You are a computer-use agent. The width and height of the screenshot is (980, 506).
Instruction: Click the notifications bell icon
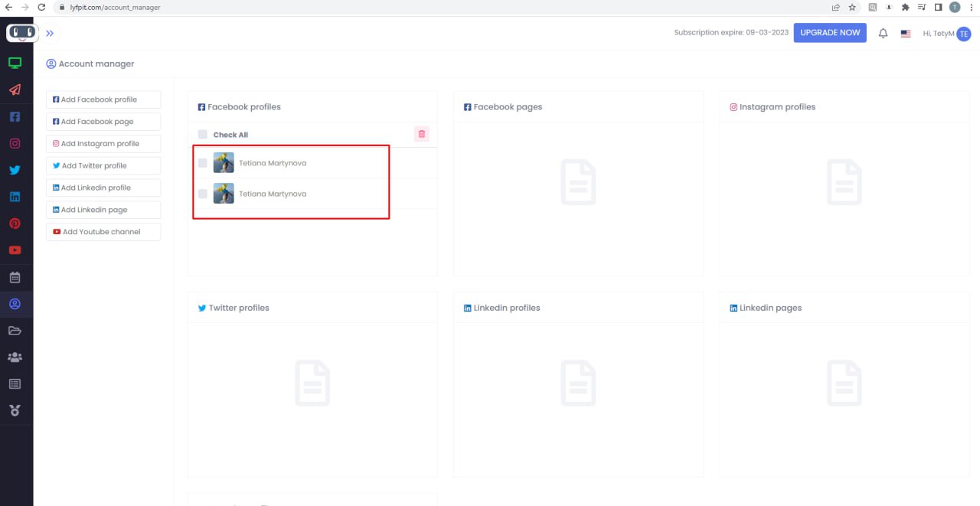click(883, 33)
